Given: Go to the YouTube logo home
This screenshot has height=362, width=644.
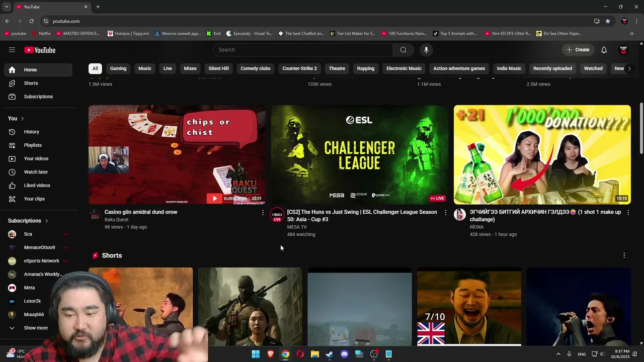Looking at the screenshot, I should pyautogui.click(x=40, y=50).
